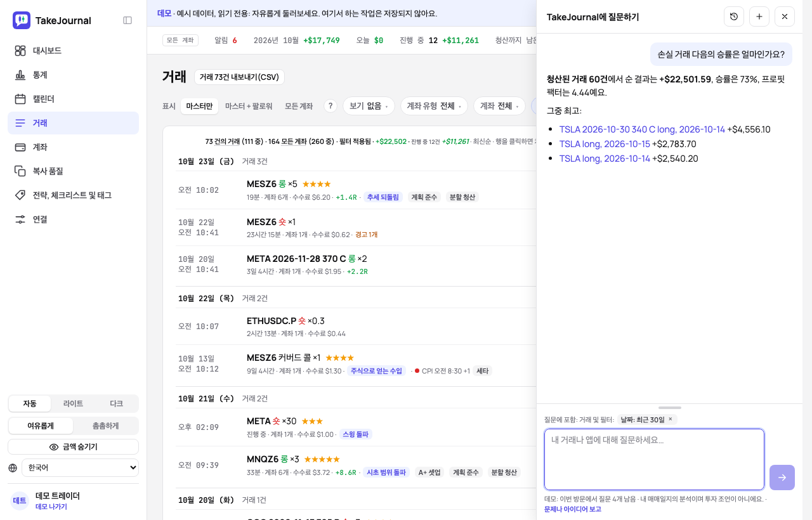Screen dimensions: 812x520
Task: Go to 연결 in sidebar
Action: pyautogui.click(x=73, y=219)
